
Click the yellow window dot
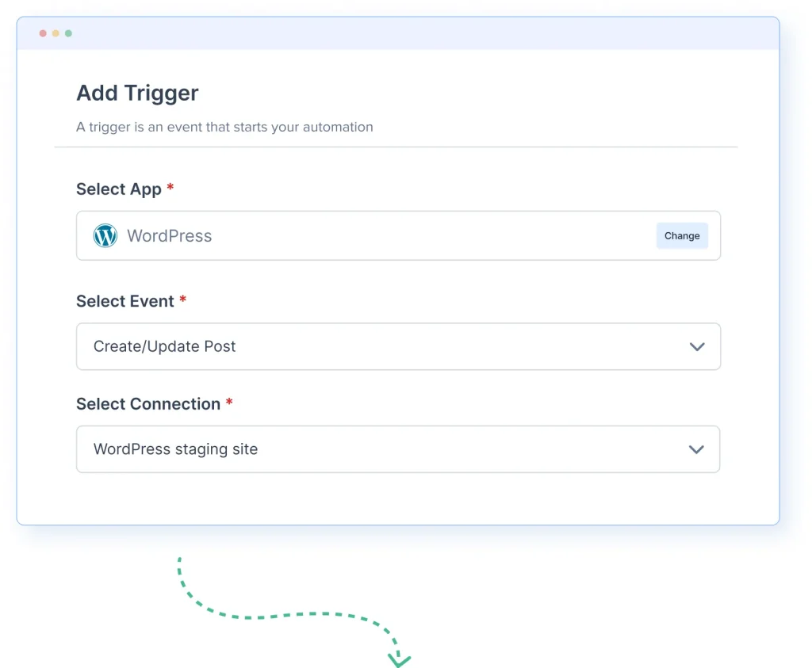click(56, 33)
